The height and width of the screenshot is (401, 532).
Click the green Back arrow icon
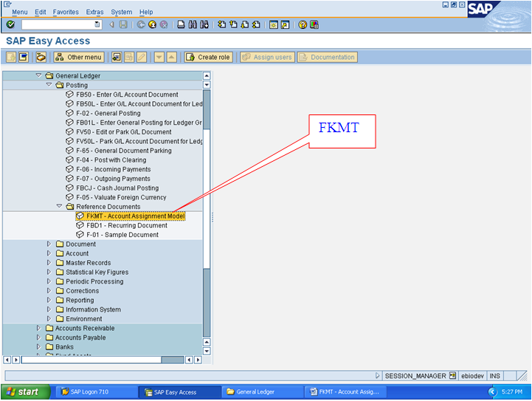coord(141,24)
